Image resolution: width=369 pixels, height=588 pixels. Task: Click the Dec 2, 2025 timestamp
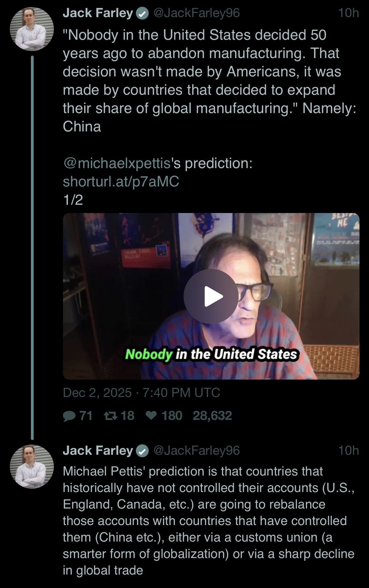tap(141, 393)
